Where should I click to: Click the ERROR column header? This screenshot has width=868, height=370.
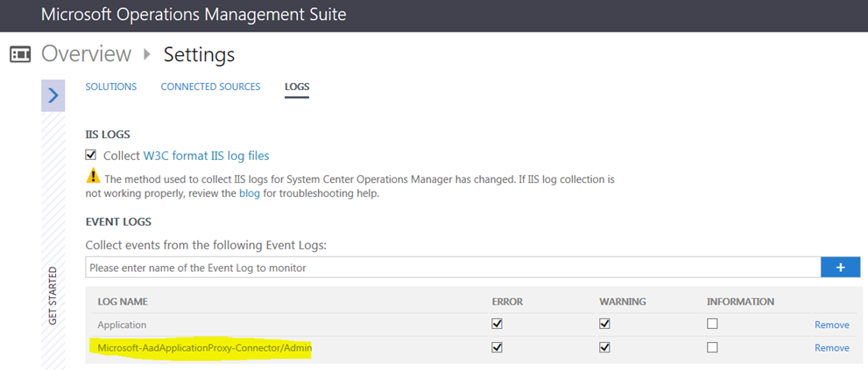[508, 302]
